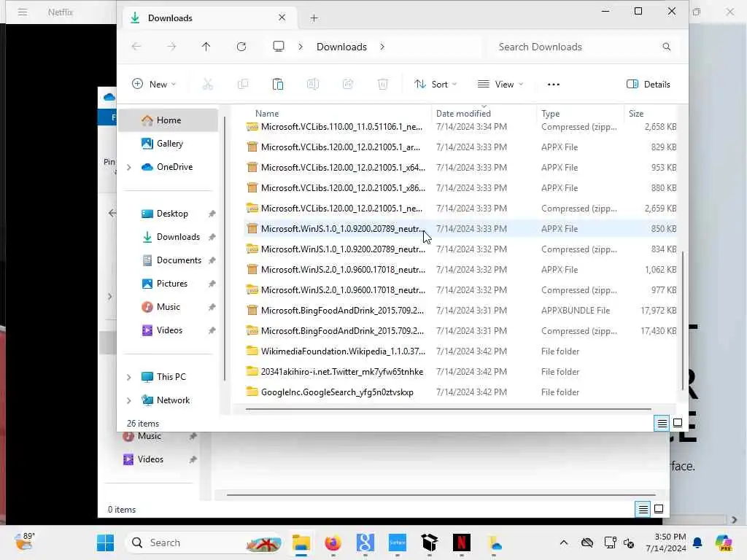Open the Sort dropdown menu

point(436,85)
